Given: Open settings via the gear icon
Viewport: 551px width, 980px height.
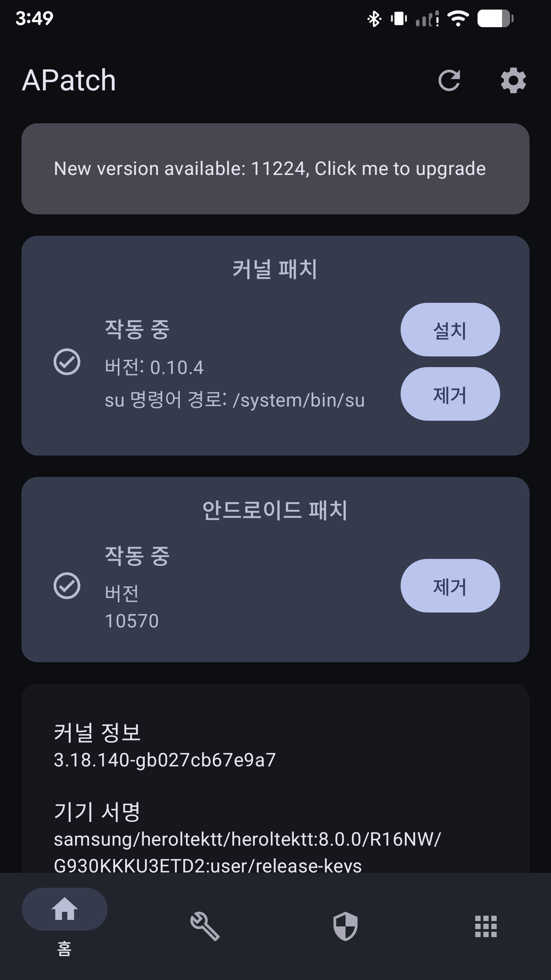Looking at the screenshot, I should click(514, 80).
